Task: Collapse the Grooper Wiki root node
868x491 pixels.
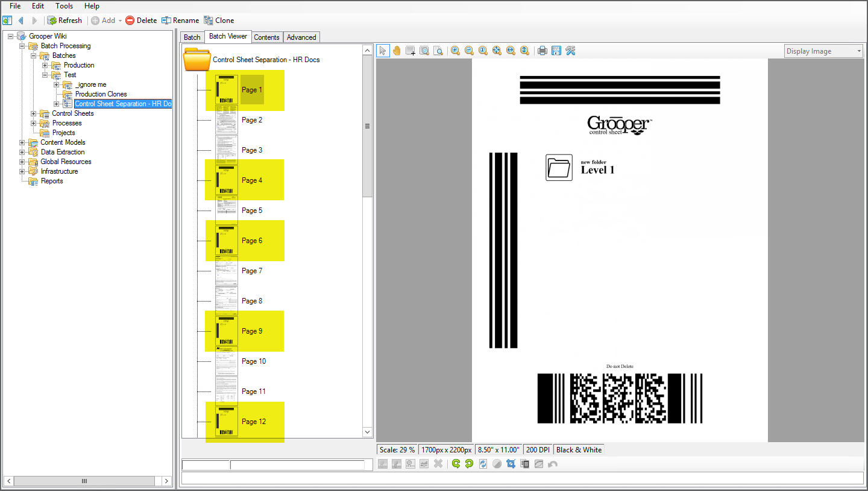Action: 11,36
